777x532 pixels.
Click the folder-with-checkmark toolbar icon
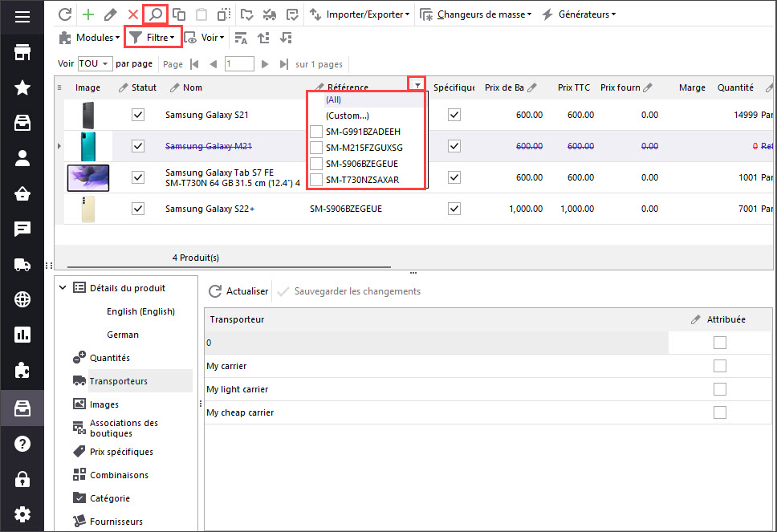click(246, 14)
